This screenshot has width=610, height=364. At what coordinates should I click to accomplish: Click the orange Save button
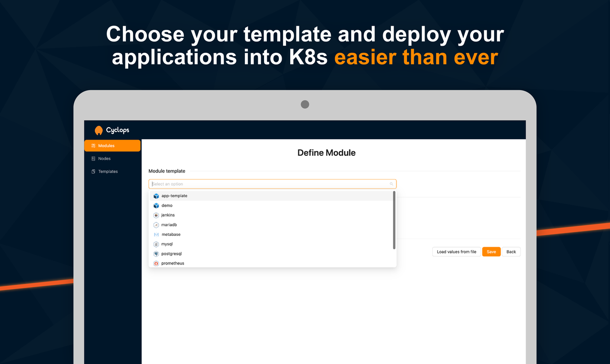[x=491, y=252]
